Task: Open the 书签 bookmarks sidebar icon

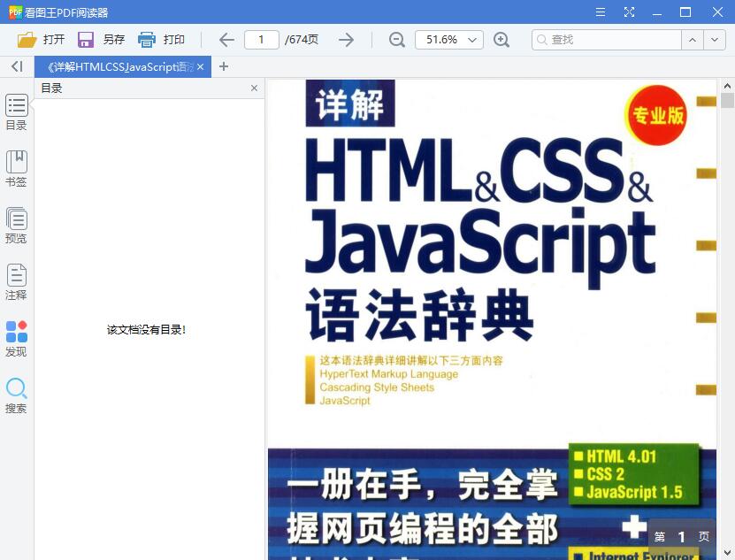Action: point(17,169)
